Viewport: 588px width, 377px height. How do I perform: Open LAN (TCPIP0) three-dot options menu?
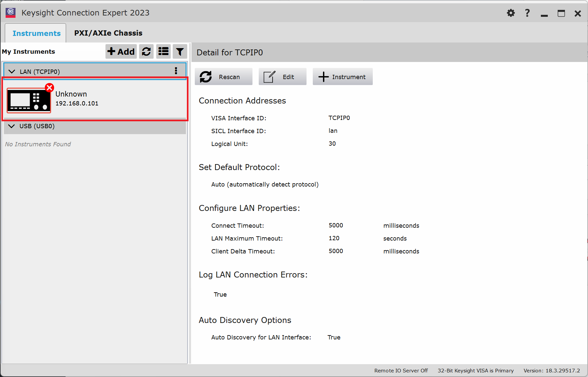(176, 71)
